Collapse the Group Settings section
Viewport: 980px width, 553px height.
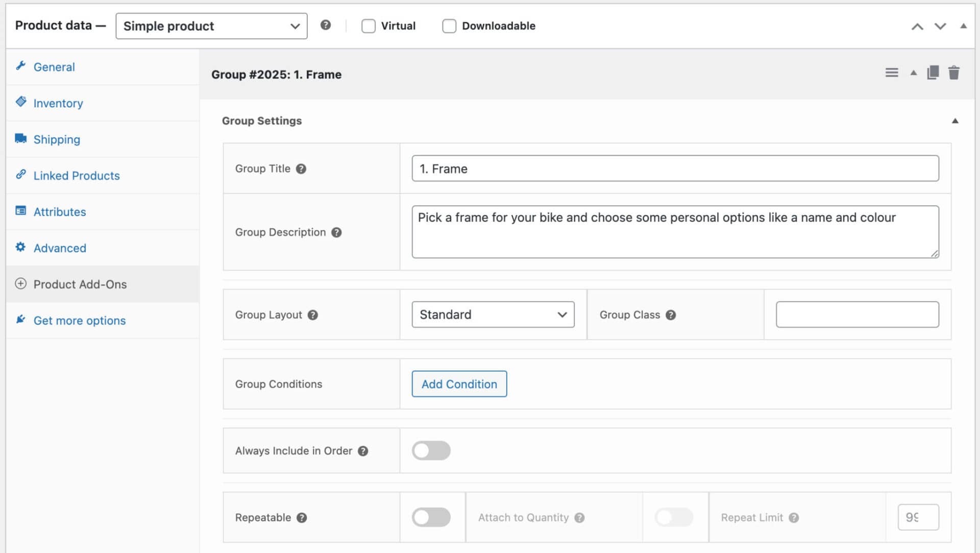point(955,121)
